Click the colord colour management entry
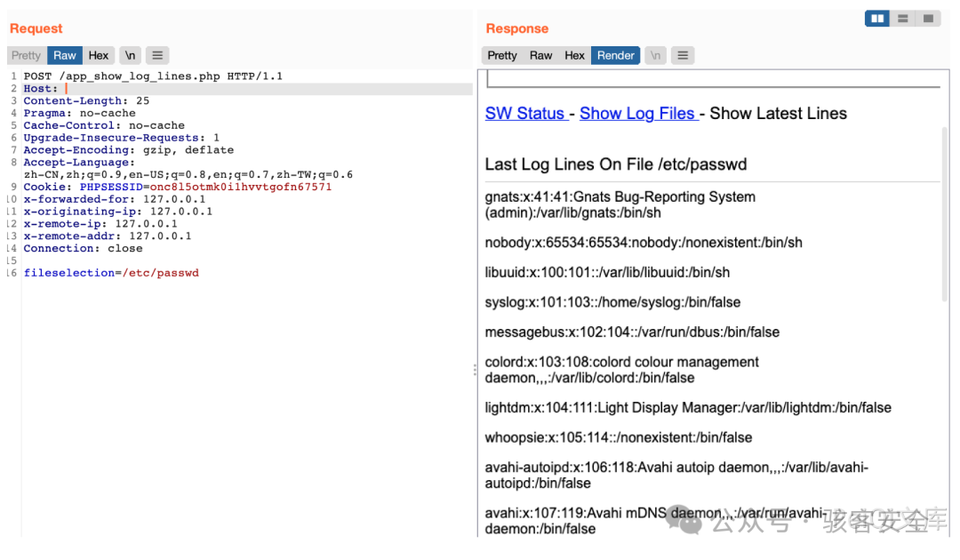Screen dimensions: 960x560 (622, 370)
